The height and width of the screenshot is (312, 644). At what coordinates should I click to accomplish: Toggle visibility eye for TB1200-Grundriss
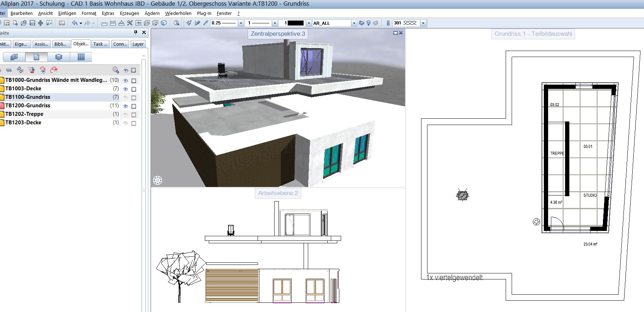125,106
